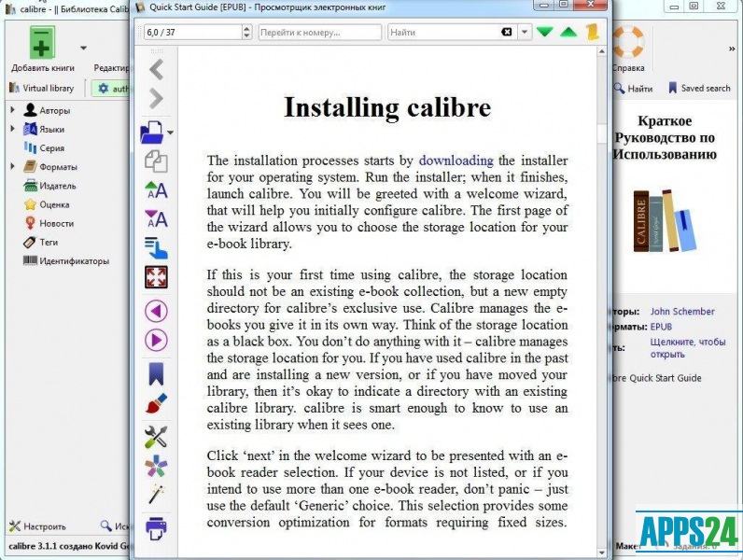The width and height of the screenshot is (743, 560).
Task: Click the Авторы label in tag browser
Action: [x=55, y=110]
